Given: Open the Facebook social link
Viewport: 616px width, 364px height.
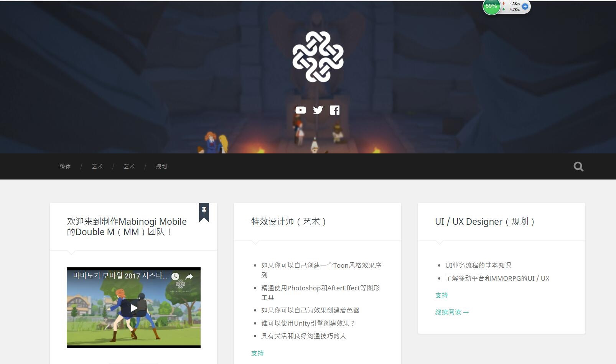Looking at the screenshot, I should (335, 110).
